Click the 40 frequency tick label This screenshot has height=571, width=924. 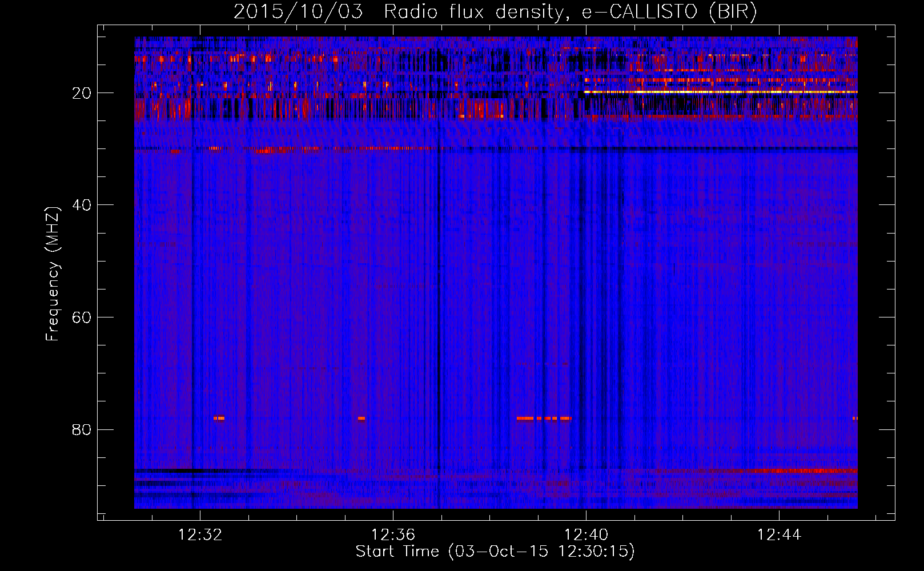[82, 205]
